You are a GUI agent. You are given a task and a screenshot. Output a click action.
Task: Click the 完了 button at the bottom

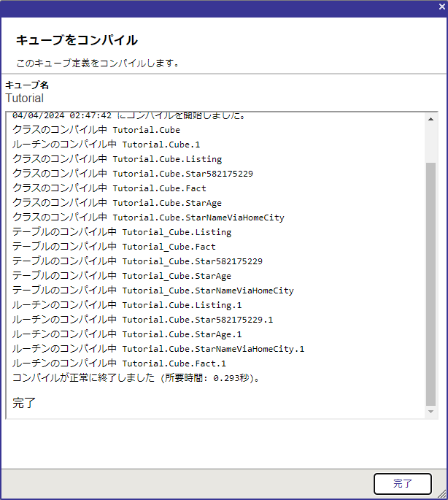pyautogui.click(x=402, y=483)
